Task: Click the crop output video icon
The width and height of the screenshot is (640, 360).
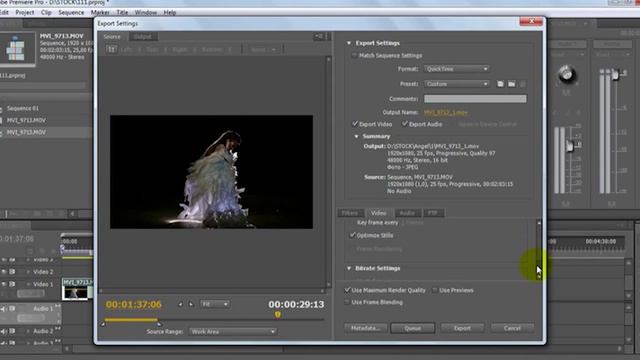Action: click(111, 49)
